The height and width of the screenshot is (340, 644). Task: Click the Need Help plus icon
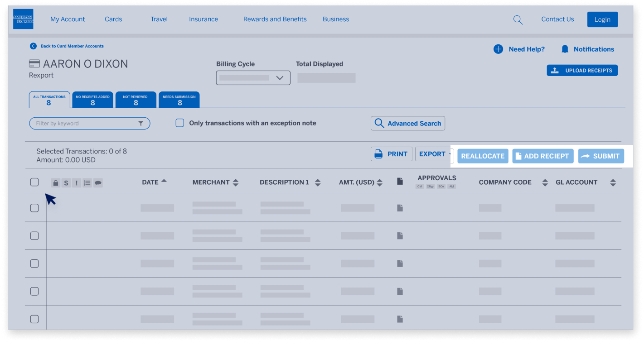(x=498, y=49)
